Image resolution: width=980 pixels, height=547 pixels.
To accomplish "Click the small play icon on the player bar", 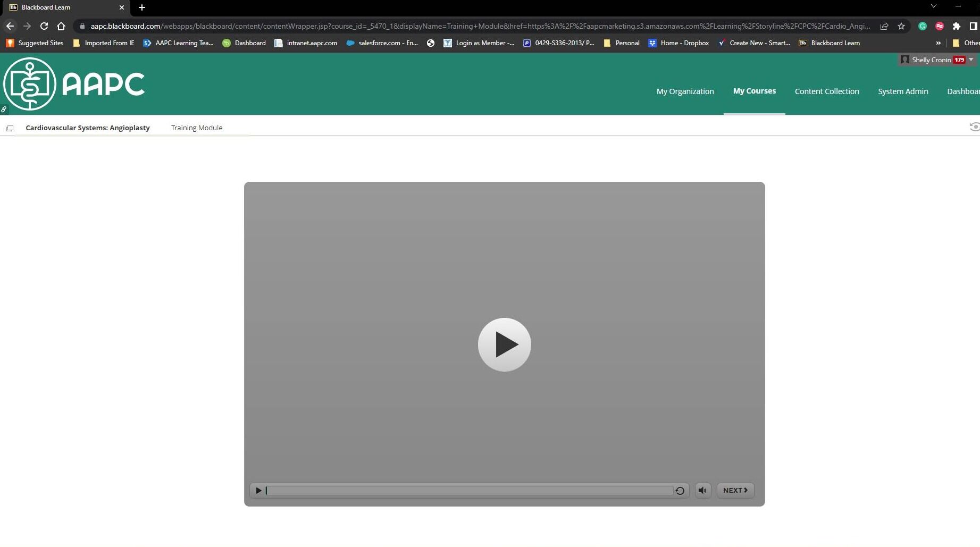I will coord(258,490).
